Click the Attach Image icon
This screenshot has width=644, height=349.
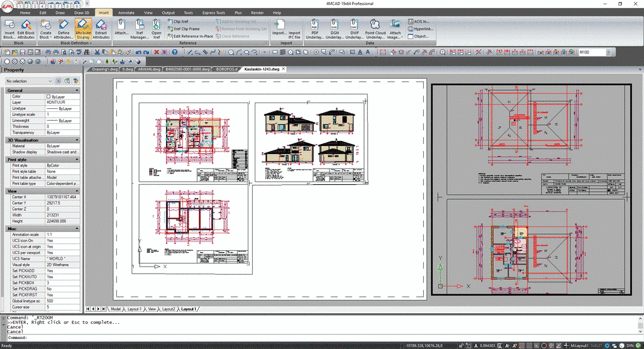(395, 29)
